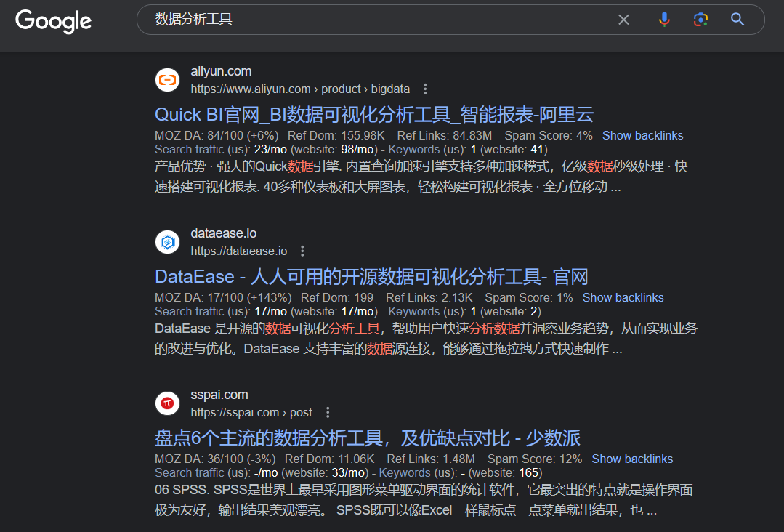
Task: Click Ref Links: 2.13K metric
Action: (x=429, y=297)
